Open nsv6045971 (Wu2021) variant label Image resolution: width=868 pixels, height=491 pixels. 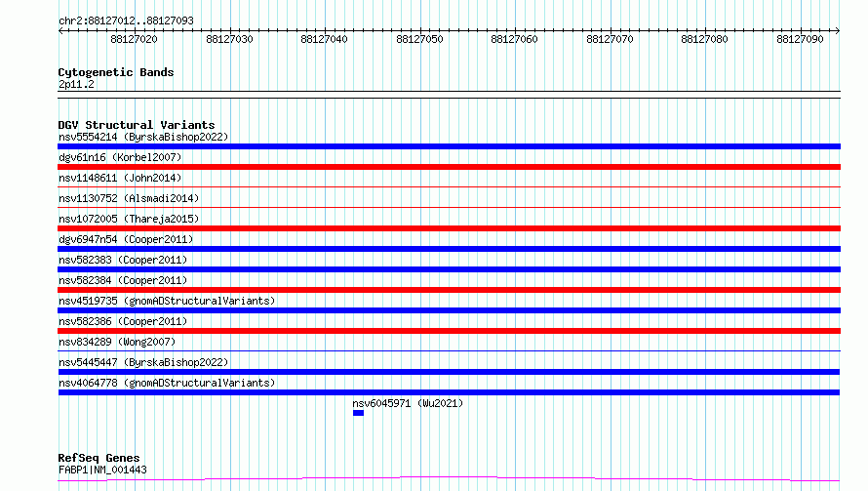tap(408, 403)
